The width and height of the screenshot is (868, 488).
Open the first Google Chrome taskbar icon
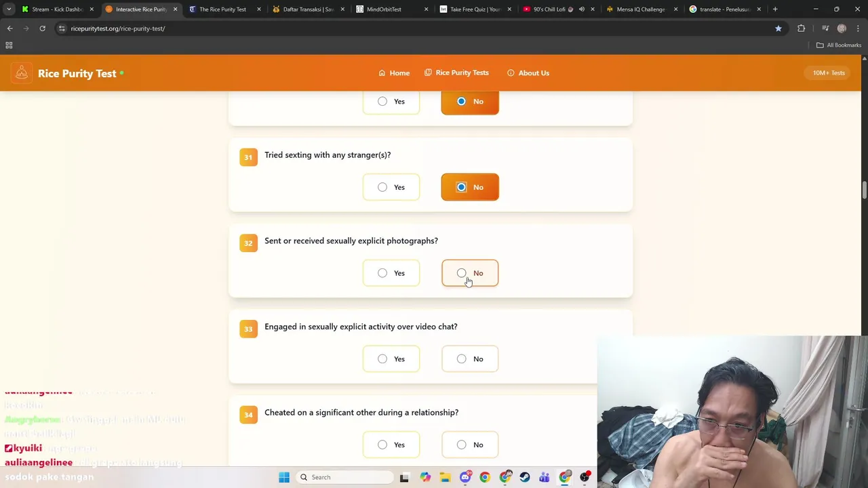click(485, 477)
